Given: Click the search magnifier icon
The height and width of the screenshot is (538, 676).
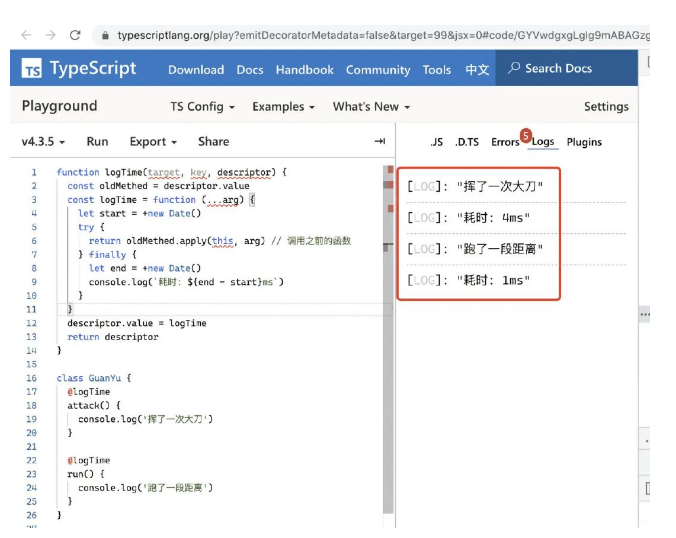Looking at the screenshot, I should pyautogui.click(x=514, y=68).
